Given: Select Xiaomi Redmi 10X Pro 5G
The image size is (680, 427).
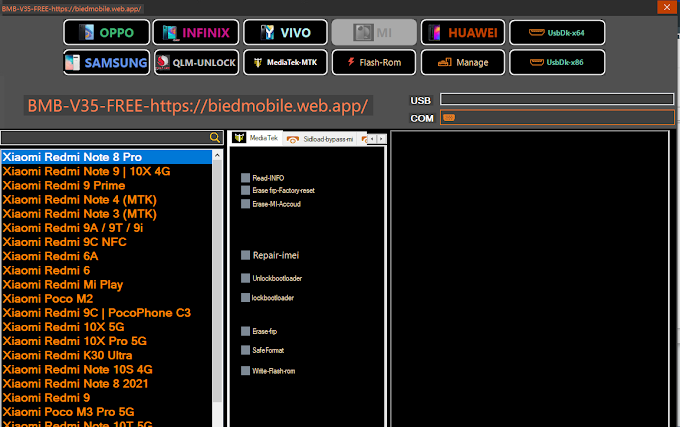Looking at the screenshot, I should (x=107, y=341).
